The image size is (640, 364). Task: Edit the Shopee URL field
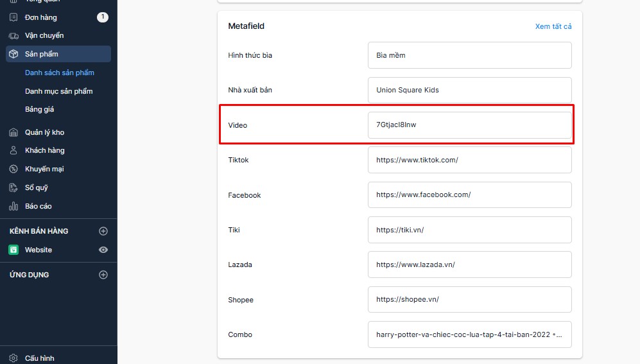[x=469, y=300]
